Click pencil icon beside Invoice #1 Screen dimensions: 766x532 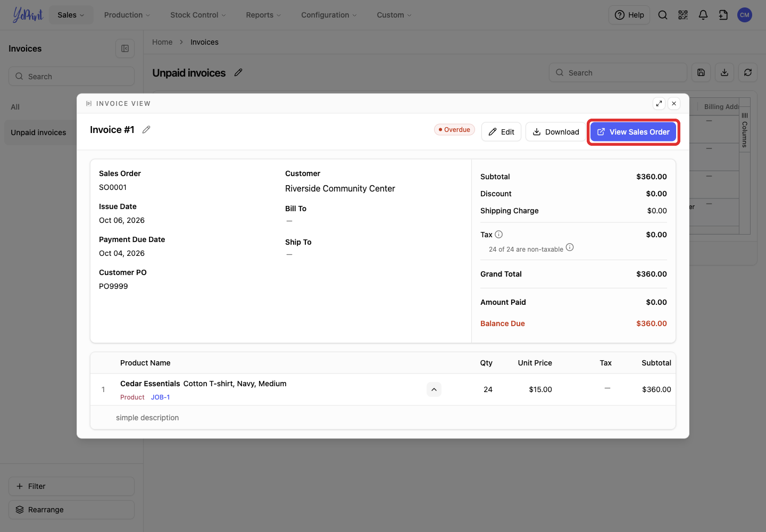click(146, 130)
